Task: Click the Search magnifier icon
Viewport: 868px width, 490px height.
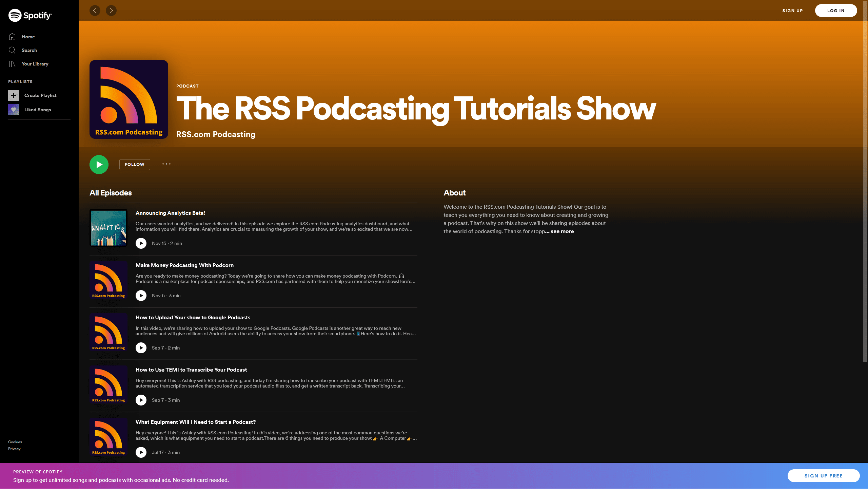Action: 12,50
